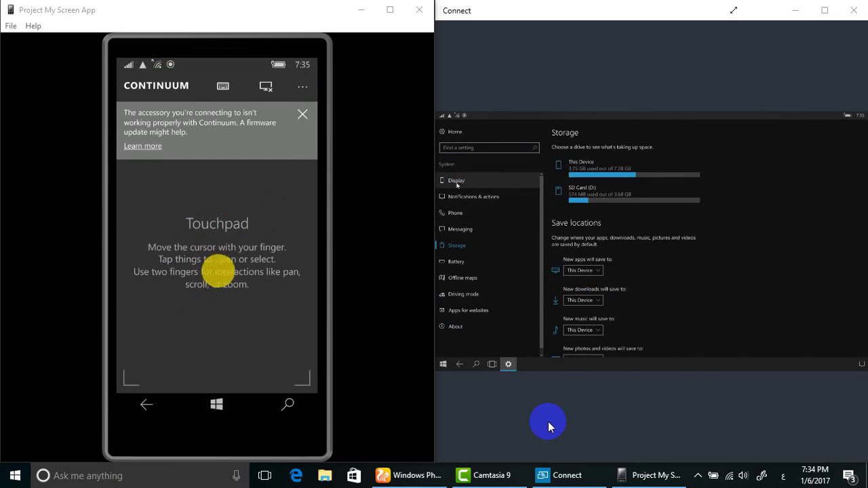Screen dimensions: 868x488
Task: Open the three-dot more menu in Continuum
Action: 302,86
